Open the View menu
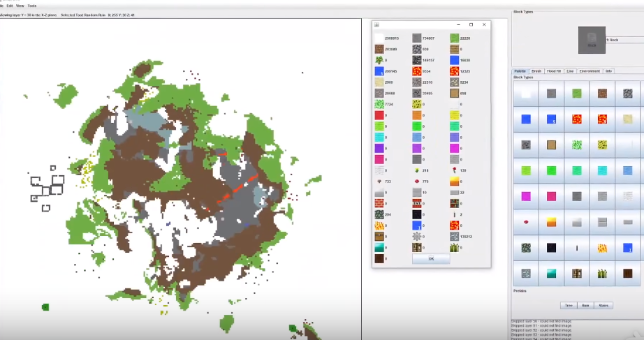This screenshot has height=340, width=644. point(20,6)
